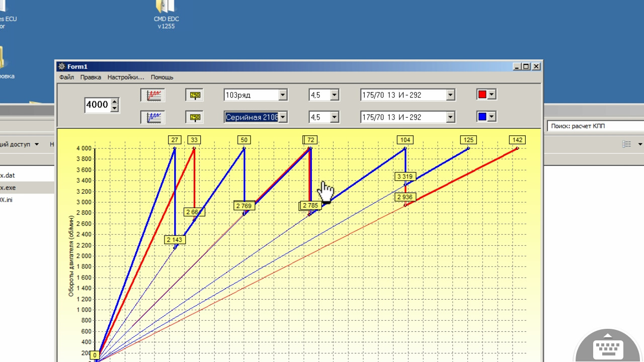This screenshot has width=644, height=362.
Task: Click the 2 143 RPM data label
Action: tap(175, 240)
